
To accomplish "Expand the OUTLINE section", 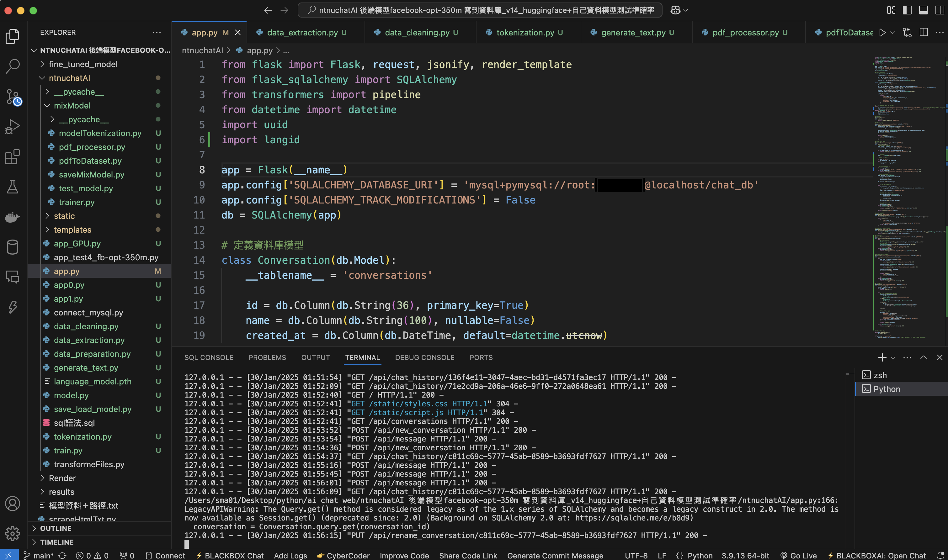I will click(56, 528).
